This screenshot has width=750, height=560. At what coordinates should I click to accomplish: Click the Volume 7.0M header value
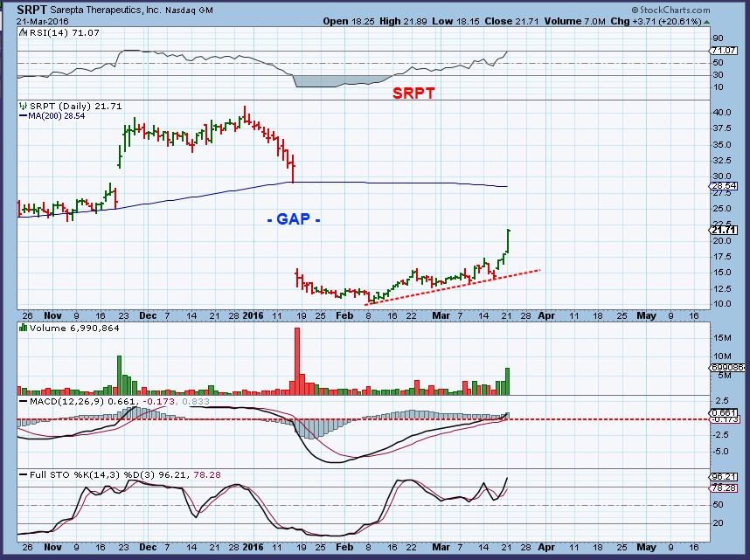(574, 22)
